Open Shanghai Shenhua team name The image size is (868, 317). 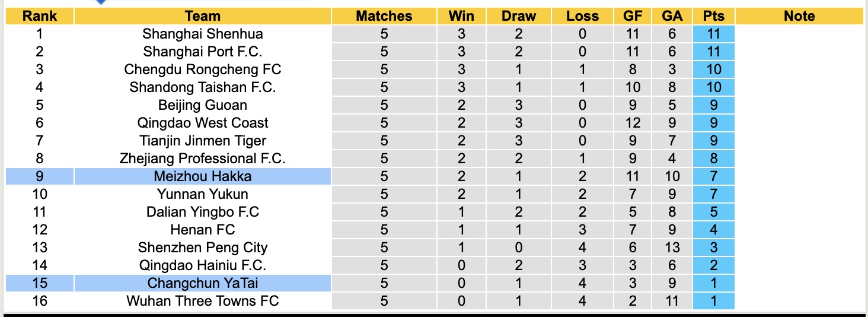point(202,34)
